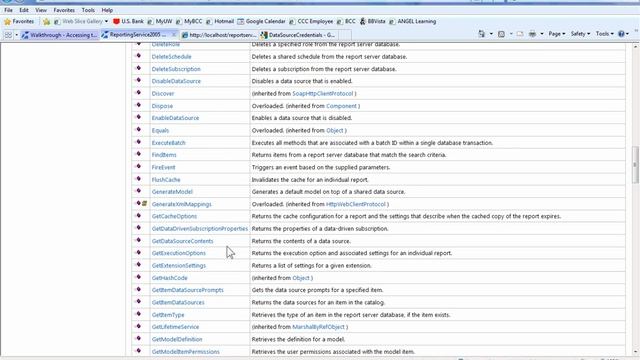The width and height of the screenshot is (640, 360).
Task: Open the GetModelDefinition method link
Action: [x=177, y=339]
